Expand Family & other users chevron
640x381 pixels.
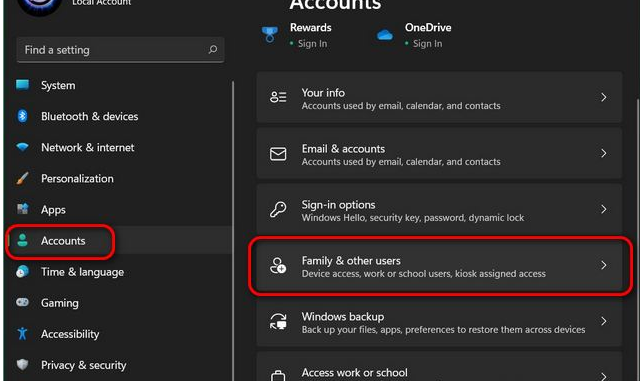[x=603, y=265]
